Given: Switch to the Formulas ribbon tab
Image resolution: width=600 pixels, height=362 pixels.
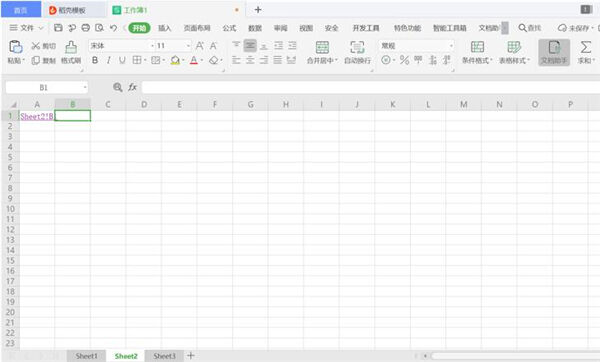Looking at the screenshot, I should pyautogui.click(x=229, y=28).
